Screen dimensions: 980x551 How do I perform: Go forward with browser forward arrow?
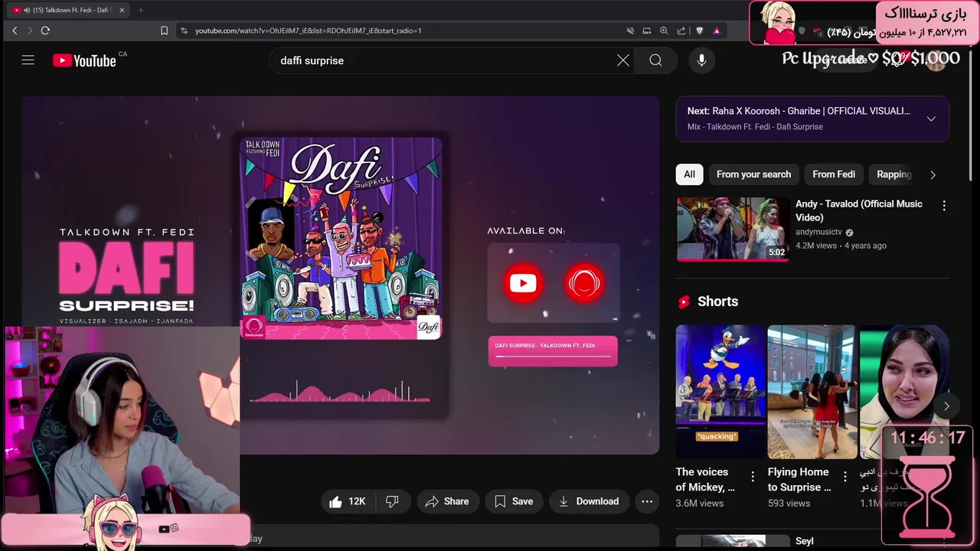[x=30, y=31]
